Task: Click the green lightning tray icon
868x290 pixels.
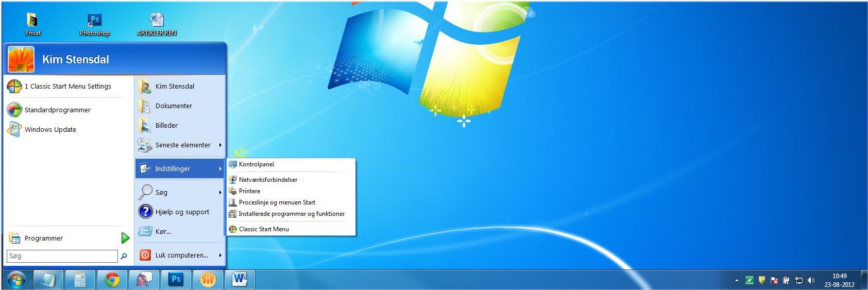Action: click(x=750, y=280)
